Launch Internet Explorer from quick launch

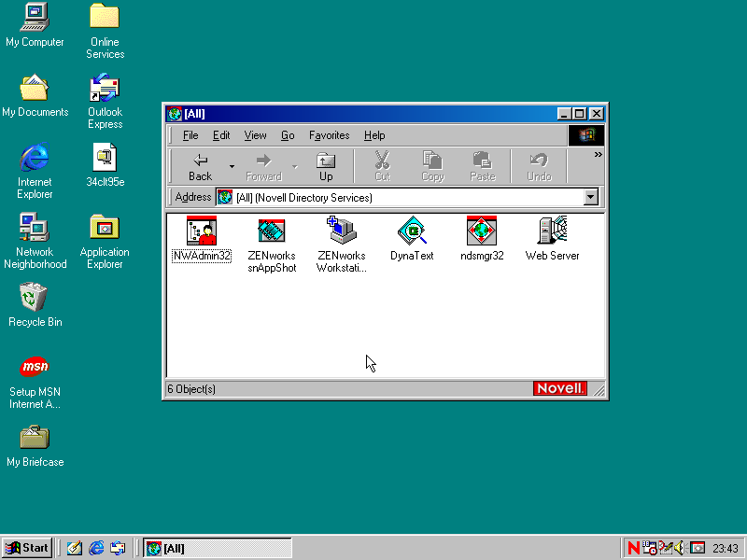96,548
